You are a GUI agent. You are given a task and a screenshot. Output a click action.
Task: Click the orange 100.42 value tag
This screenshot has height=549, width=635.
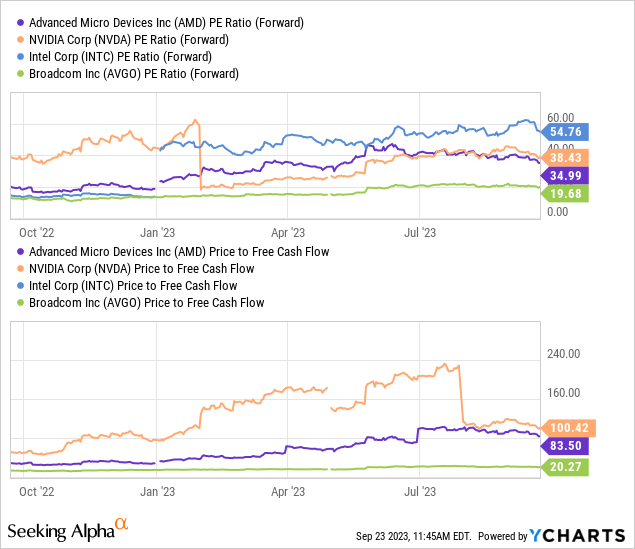click(565, 428)
